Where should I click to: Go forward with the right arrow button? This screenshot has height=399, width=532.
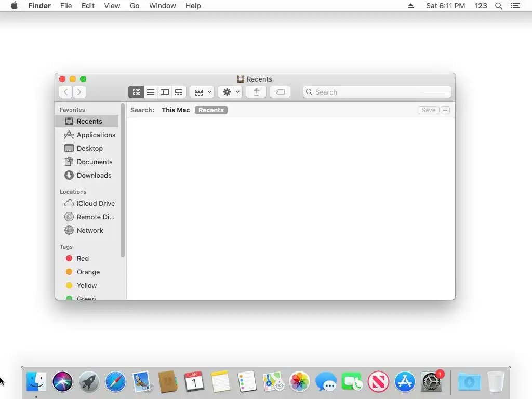coord(79,92)
